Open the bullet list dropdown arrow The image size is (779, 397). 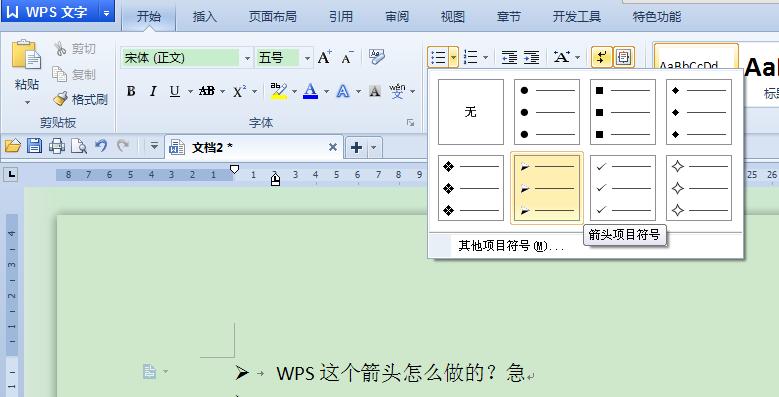(x=453, y=58)
